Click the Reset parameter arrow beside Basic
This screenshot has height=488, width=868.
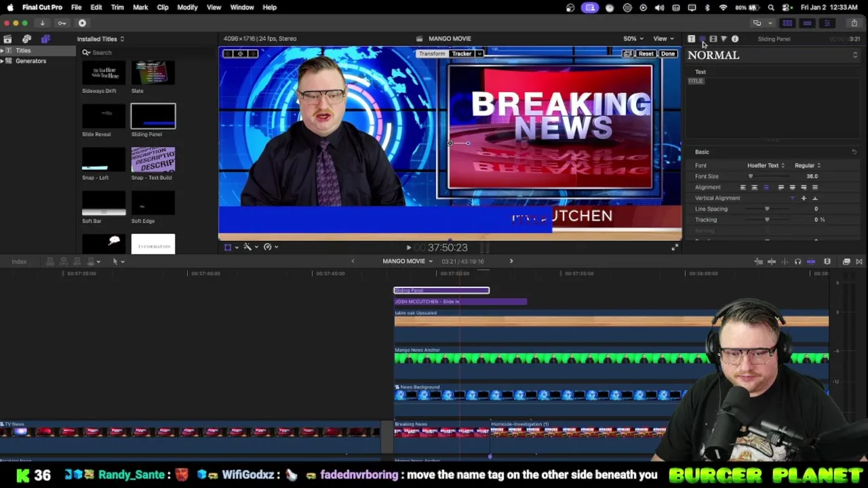tap(854, 152)
